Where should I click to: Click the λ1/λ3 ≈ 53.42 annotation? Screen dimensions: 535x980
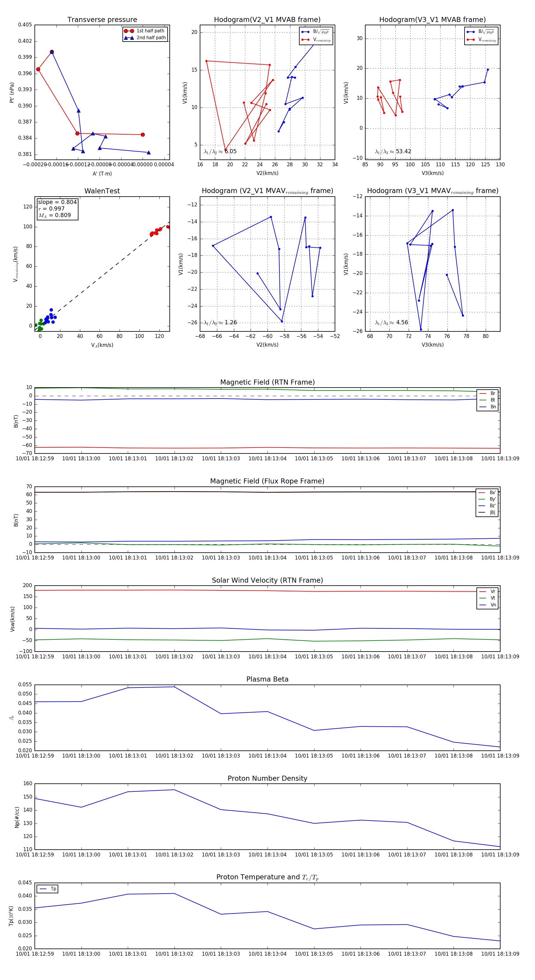(x=393, y=151)
